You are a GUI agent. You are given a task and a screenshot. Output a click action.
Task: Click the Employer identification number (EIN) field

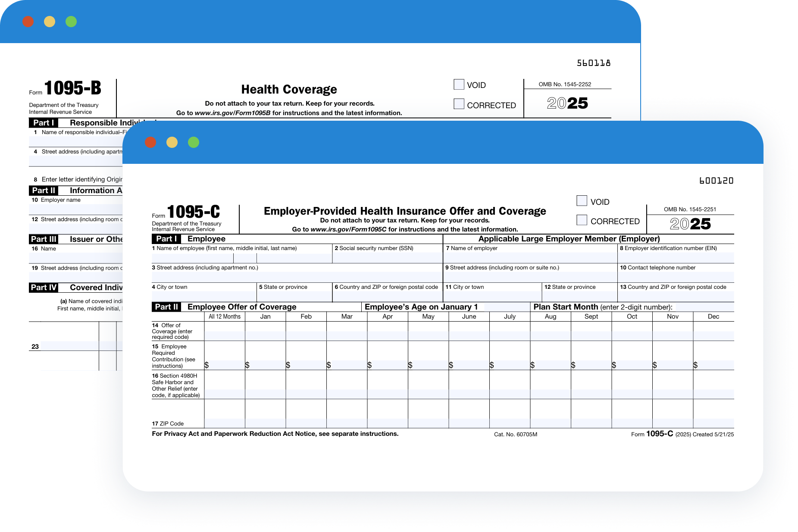coord(676,258)
